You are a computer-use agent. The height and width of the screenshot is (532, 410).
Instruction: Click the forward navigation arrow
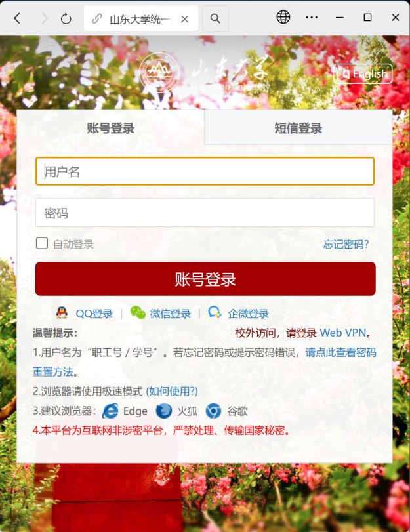(45, 18)
